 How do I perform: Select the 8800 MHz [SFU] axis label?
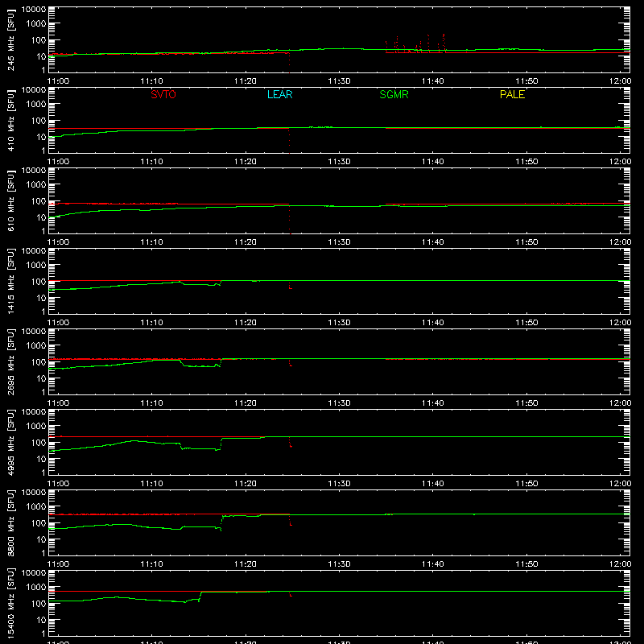point(10,523)
